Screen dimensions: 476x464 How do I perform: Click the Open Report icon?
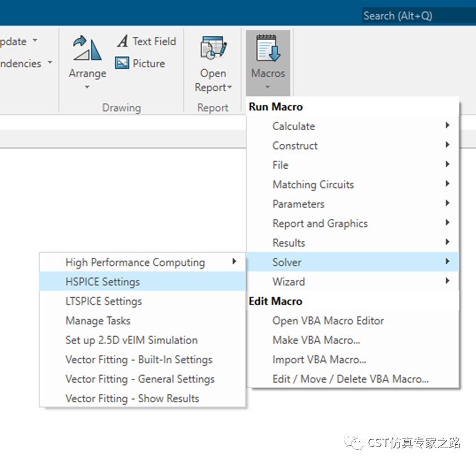tap(213, 48)
